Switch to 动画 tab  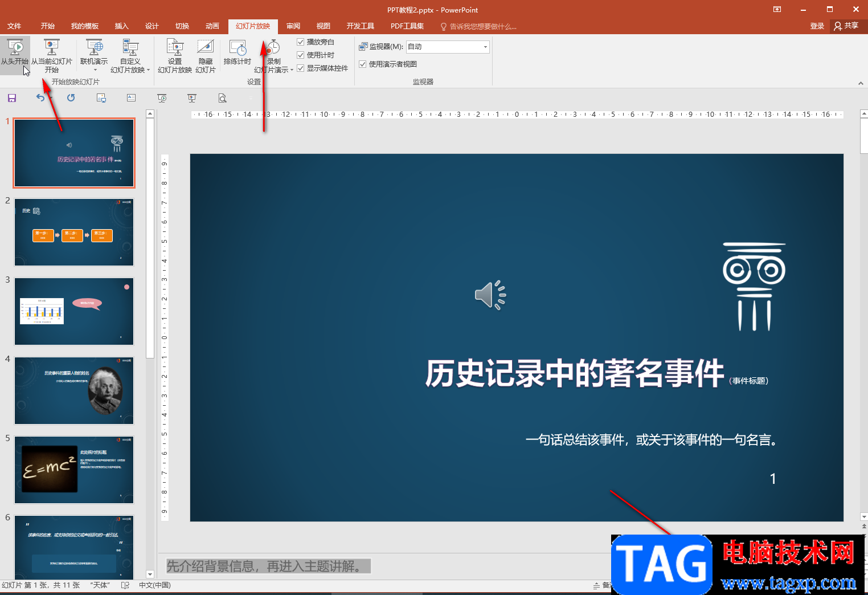pos(212,26)
